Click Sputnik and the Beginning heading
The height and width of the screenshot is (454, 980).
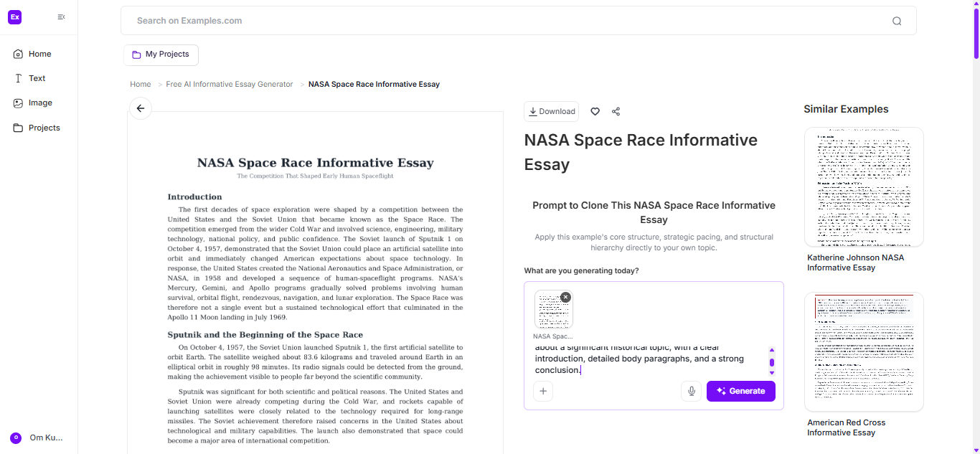tap(265, 334)
